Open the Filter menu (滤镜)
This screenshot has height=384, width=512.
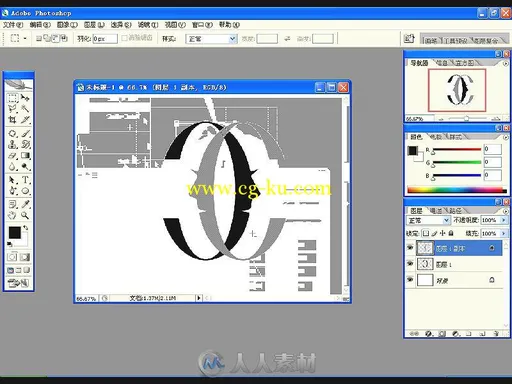coord(148,25)
